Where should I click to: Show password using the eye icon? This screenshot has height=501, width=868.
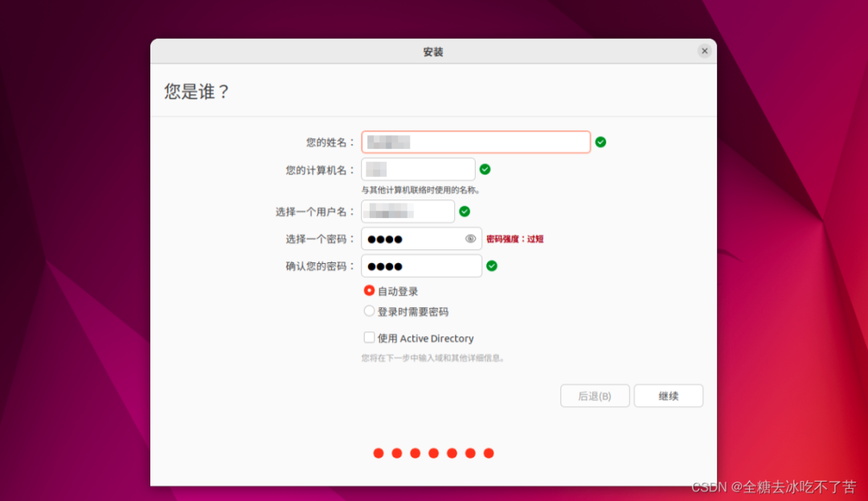[470, 239]
